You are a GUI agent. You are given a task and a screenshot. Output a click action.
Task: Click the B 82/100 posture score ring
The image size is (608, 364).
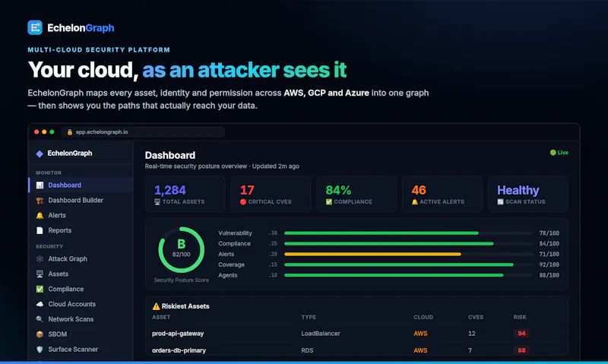click(181, 250)
